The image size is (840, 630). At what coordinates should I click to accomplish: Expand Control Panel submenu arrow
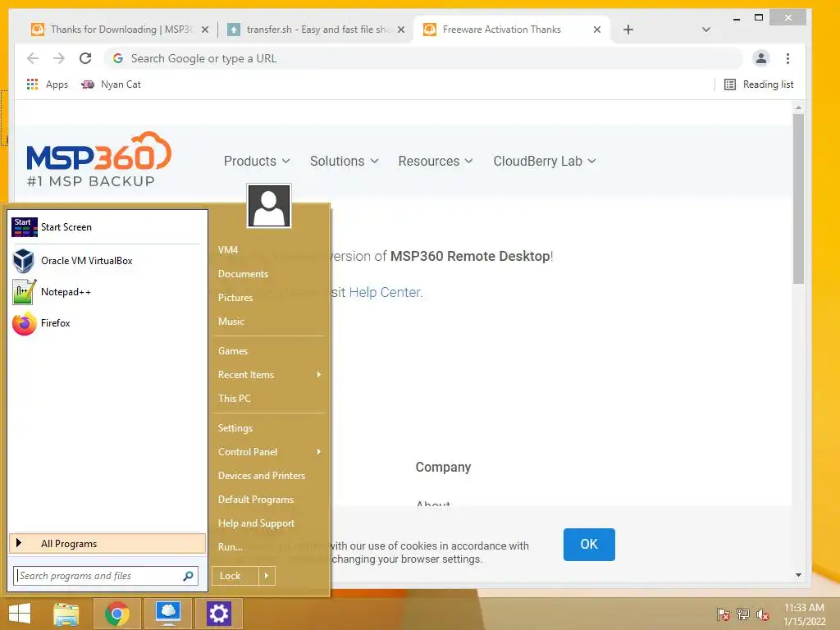coord(319,452)
